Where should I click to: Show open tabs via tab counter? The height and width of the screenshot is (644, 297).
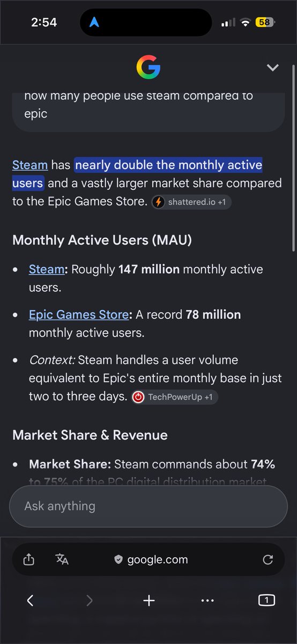[x=266, y=600]
